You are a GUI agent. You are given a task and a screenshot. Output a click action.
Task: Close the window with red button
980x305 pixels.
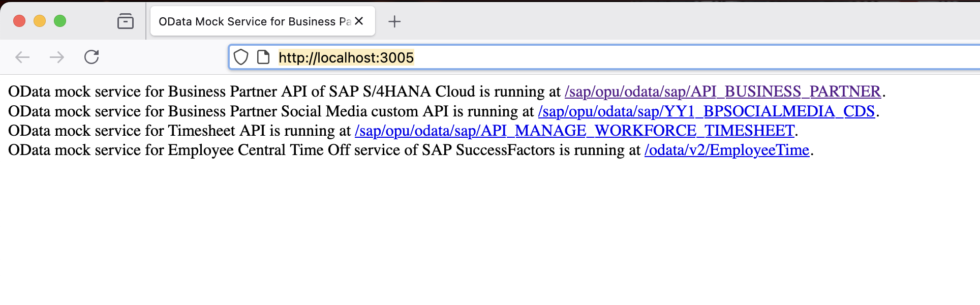[19, 21]
